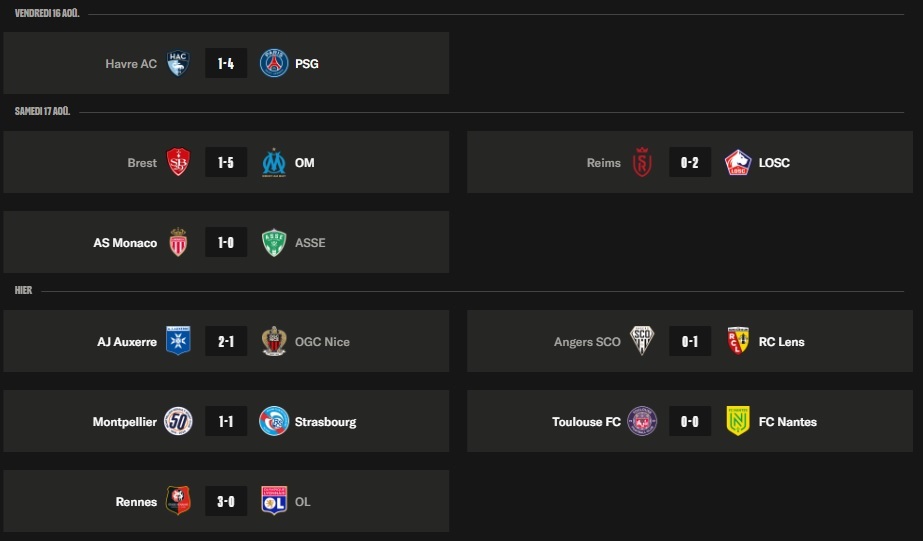923x541 pixels.
Task: Open the Brest vs OM 1-5 score
Action: point(226,162)
